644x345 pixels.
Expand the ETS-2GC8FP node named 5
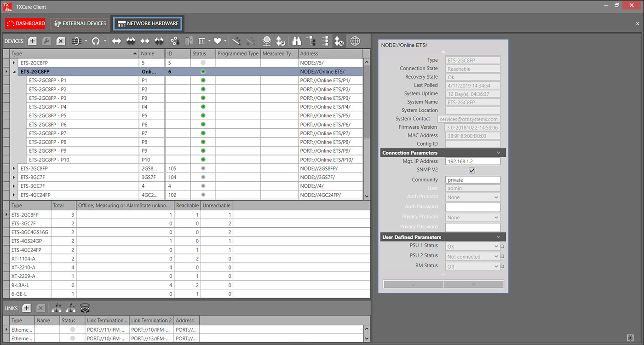pyautogui.click(x=14, y=63)
